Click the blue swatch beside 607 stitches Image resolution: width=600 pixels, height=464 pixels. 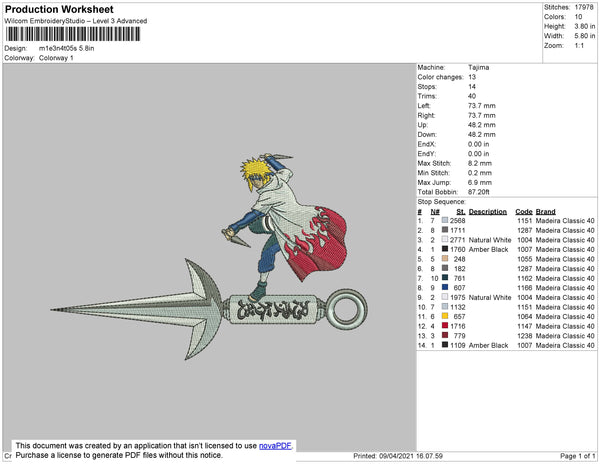pyautogui.click(x=445, y=287)
